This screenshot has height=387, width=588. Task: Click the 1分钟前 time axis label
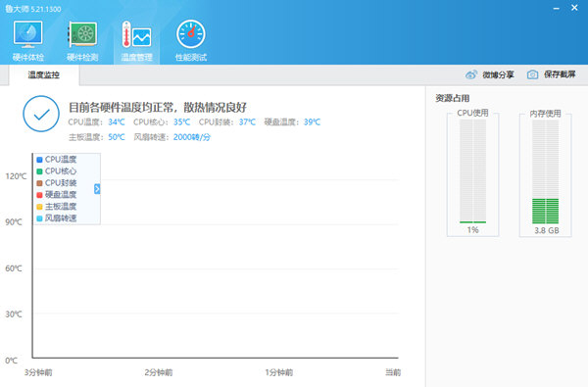tap(279, 372)
